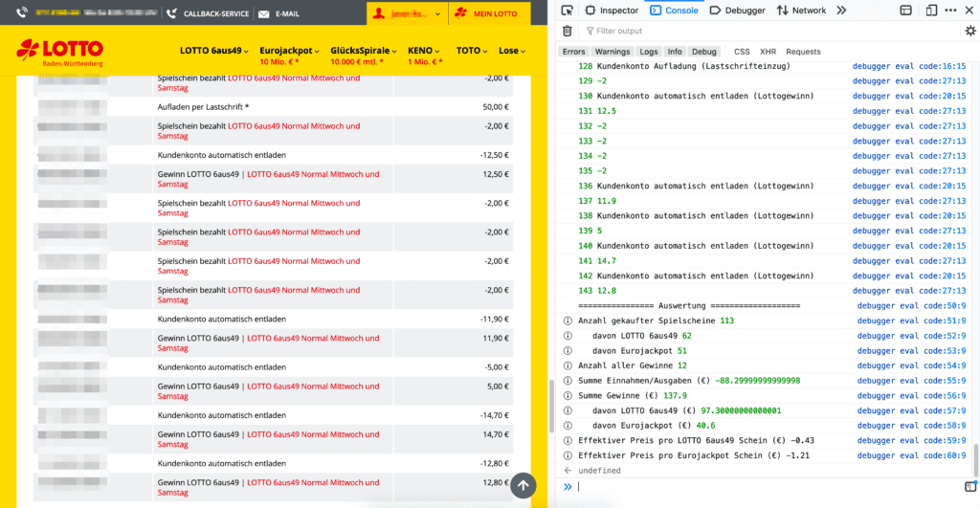
Task: Click the page vertical scrollbar
Action: (x=550, y=407)
